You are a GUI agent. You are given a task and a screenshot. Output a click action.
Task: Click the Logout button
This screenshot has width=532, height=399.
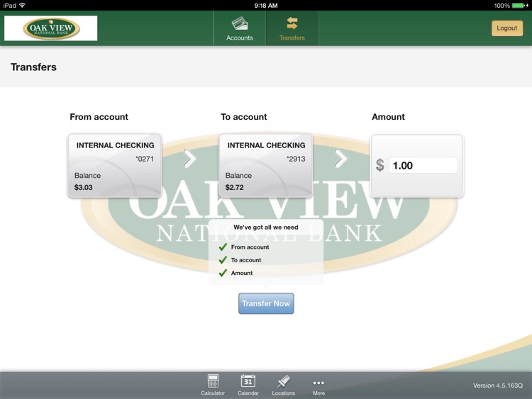pyautogui.click(x=507, y=28)
